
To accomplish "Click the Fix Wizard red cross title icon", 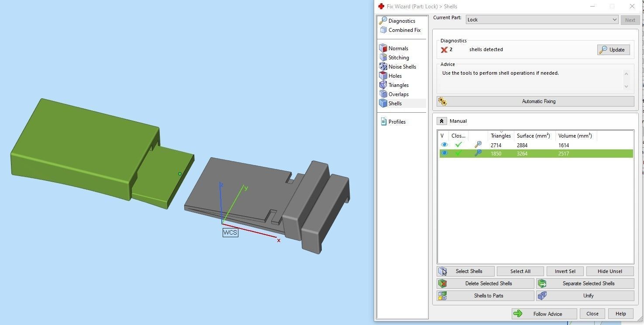I will click(x=381, y=6).
